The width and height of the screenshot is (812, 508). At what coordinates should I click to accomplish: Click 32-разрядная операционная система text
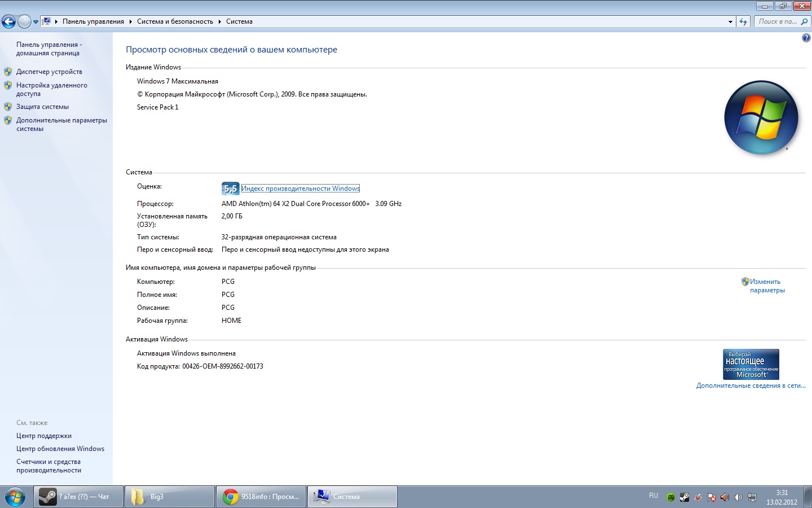coord(279,237)
